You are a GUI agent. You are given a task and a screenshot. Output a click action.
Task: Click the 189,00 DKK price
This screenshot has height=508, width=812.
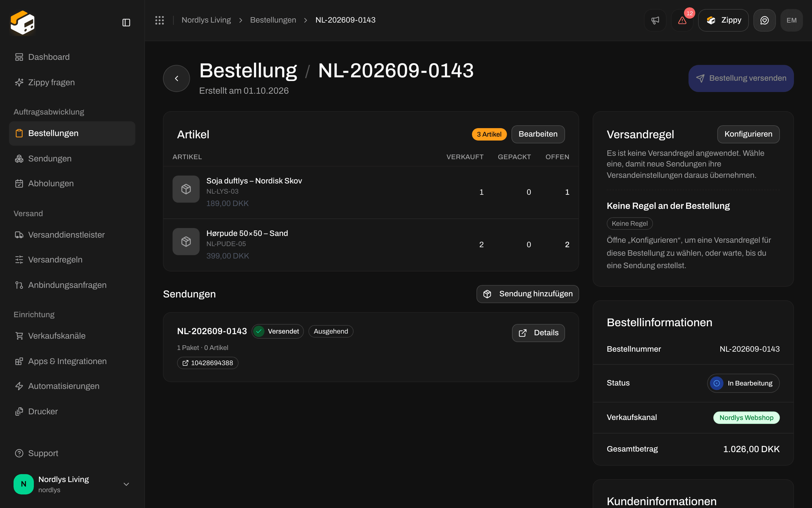[x=227, y=203]
